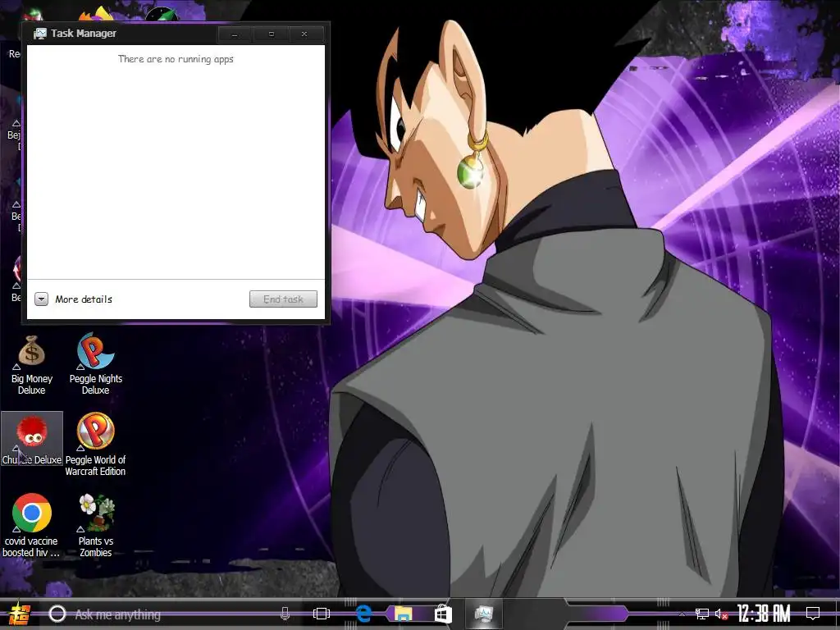Show hidden tray icons chevron
The width and height of the screenshot is (840, 630).
point(682,614)
